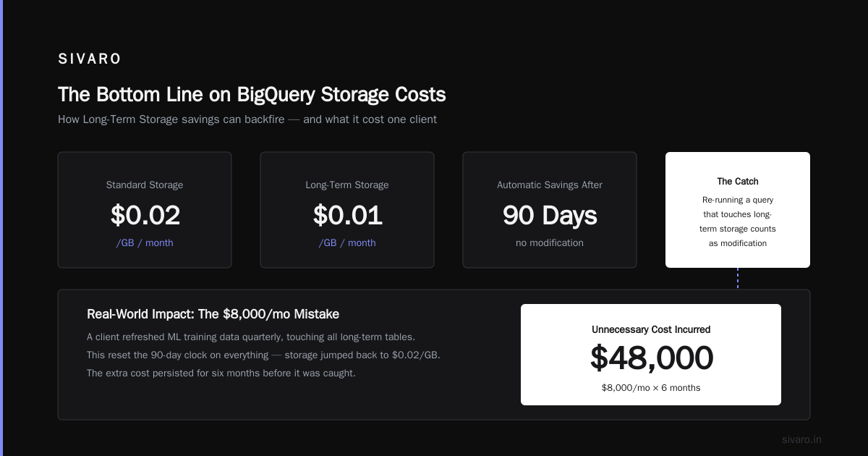Click the Long-Term Storage savings subtitle
Viewport: 868px width, 456px height.
pos(247,119)
